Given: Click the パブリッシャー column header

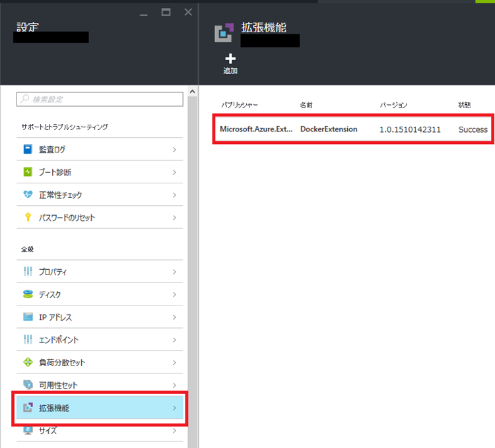Looking at the screenshot, I should 240,105.
